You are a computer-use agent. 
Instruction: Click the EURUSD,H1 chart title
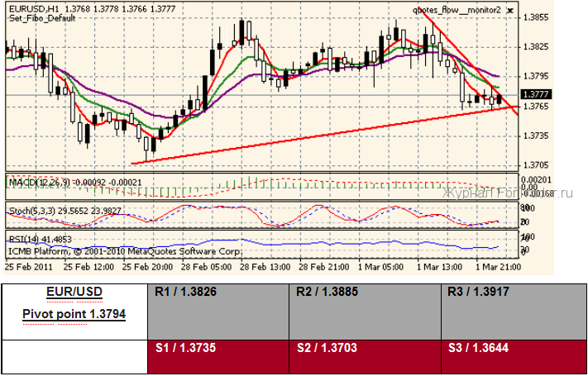click(x=31, y=7)
